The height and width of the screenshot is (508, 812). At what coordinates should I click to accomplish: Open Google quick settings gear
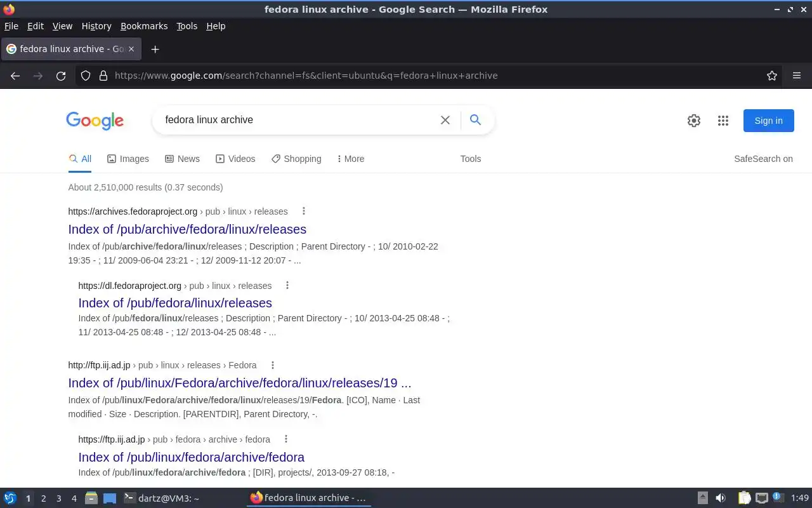tap(694, 121)
